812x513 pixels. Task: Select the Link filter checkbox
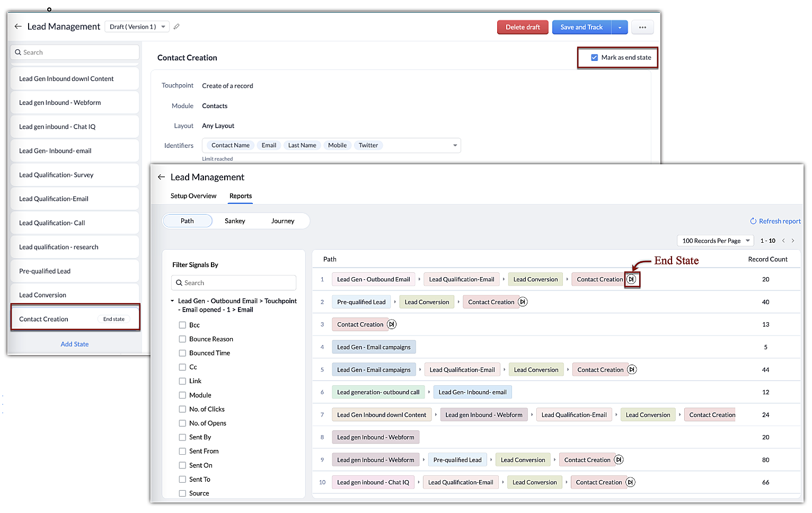point(182,381)
